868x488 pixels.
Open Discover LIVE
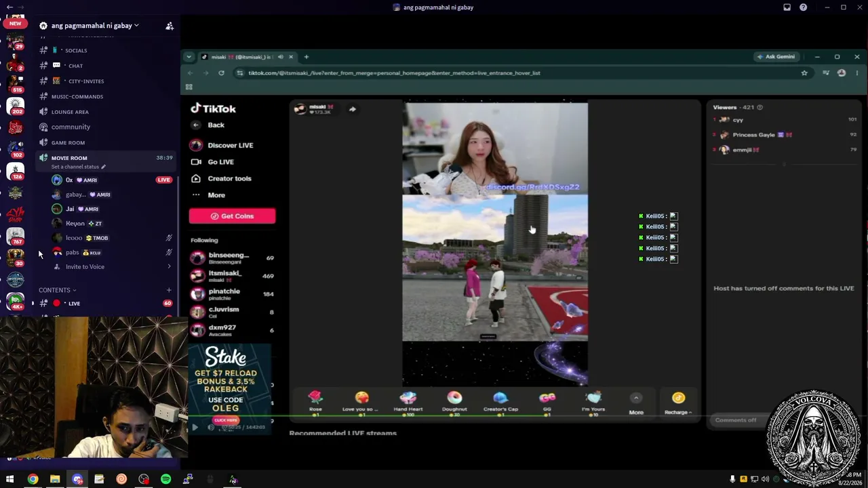point(222,145)
